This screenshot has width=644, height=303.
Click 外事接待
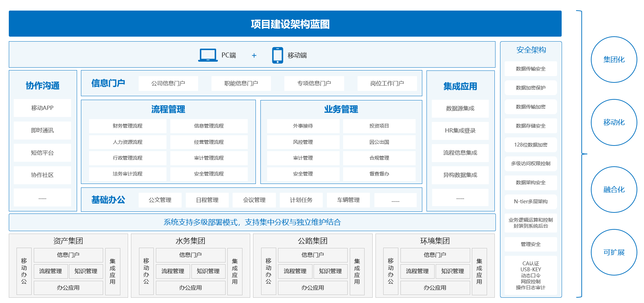click(x=303, y=126)
